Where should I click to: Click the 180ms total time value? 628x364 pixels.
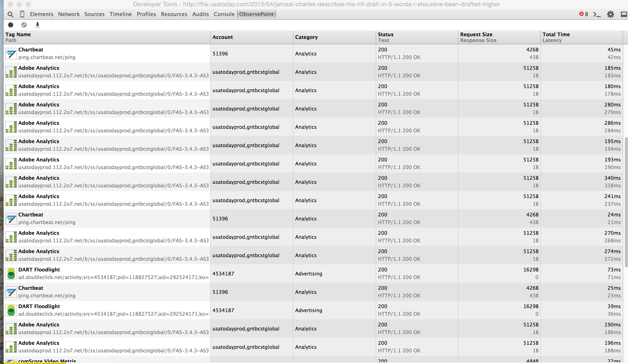612,86
